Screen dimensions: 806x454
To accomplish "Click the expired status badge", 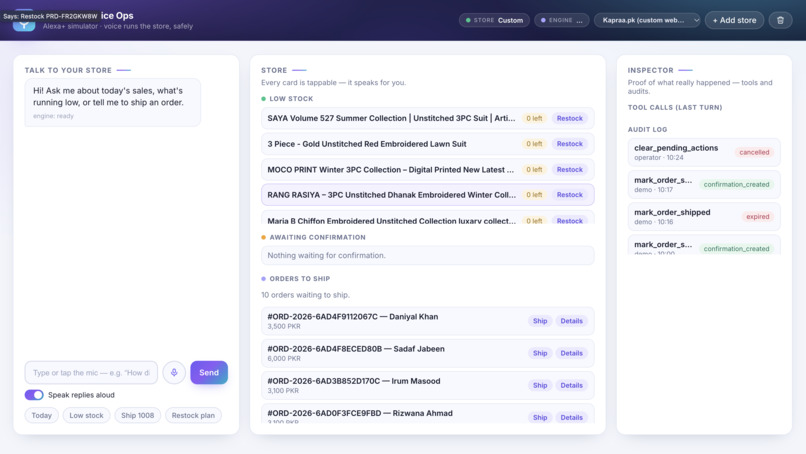I will (758, 216).
